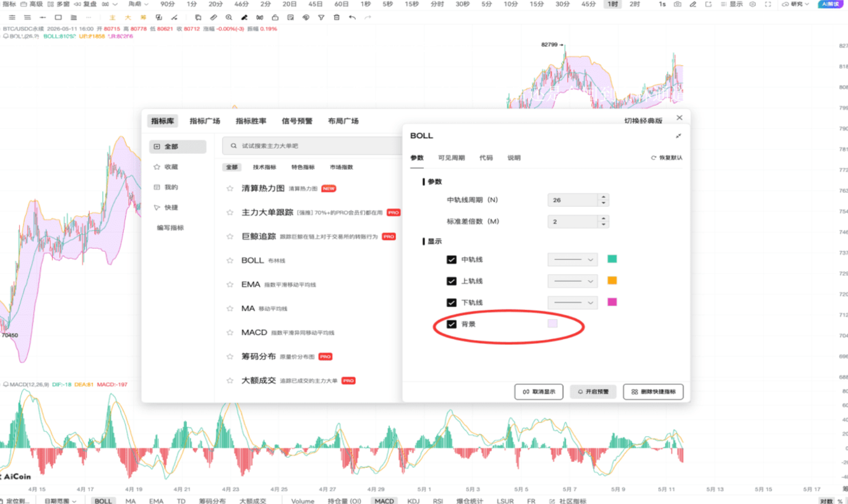
Task: Switch to the 布局广场 tab
Action: point(343,121)
